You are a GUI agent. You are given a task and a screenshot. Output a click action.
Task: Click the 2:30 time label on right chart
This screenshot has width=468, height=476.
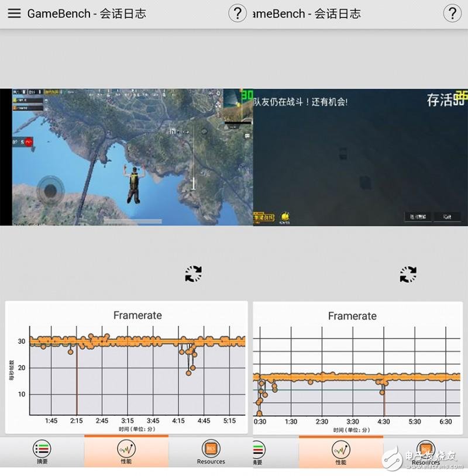[x=322, y=422]
